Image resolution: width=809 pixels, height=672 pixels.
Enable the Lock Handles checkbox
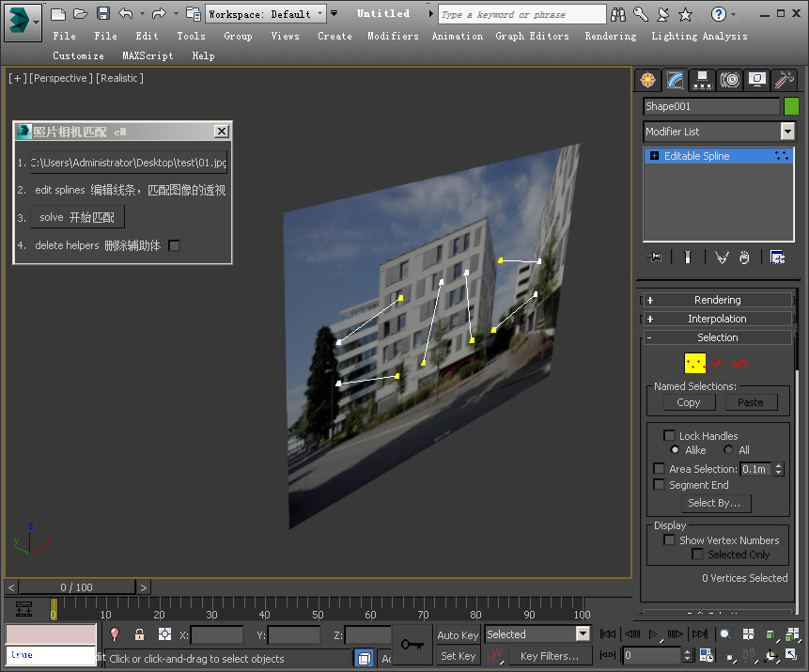pos(669,435)
